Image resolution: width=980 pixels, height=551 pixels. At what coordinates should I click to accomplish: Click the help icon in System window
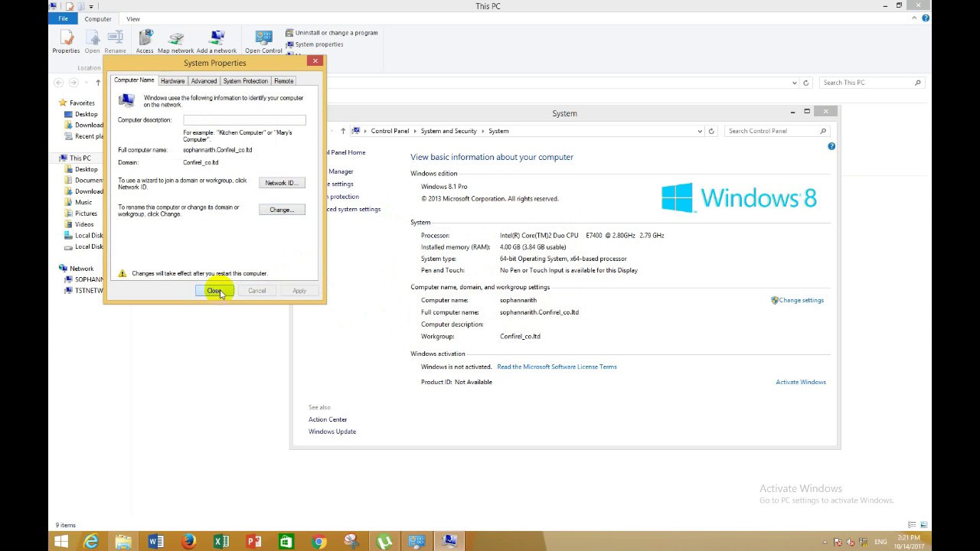[x=831, y=146]
